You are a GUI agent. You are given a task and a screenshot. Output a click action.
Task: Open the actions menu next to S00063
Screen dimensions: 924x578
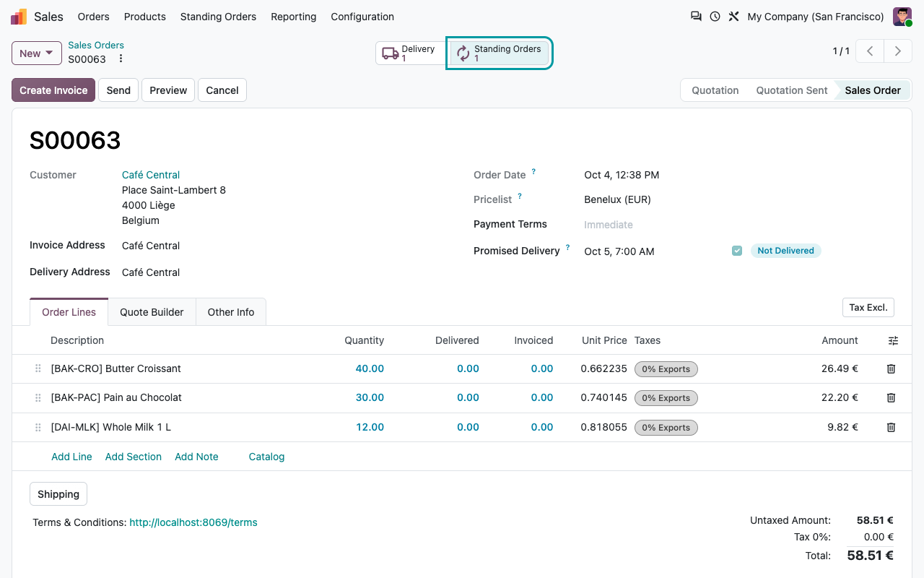tap(121, 59)
